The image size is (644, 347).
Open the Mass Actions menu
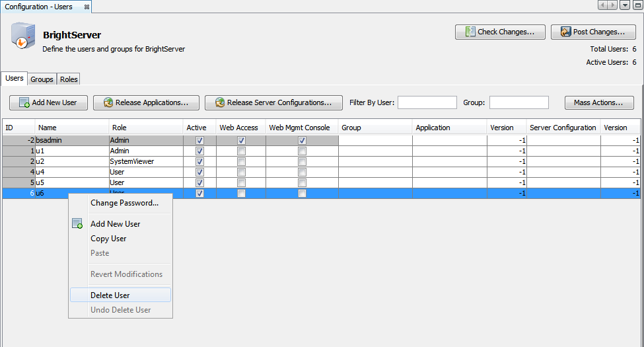pyautogui.click(x=599, y=102)
